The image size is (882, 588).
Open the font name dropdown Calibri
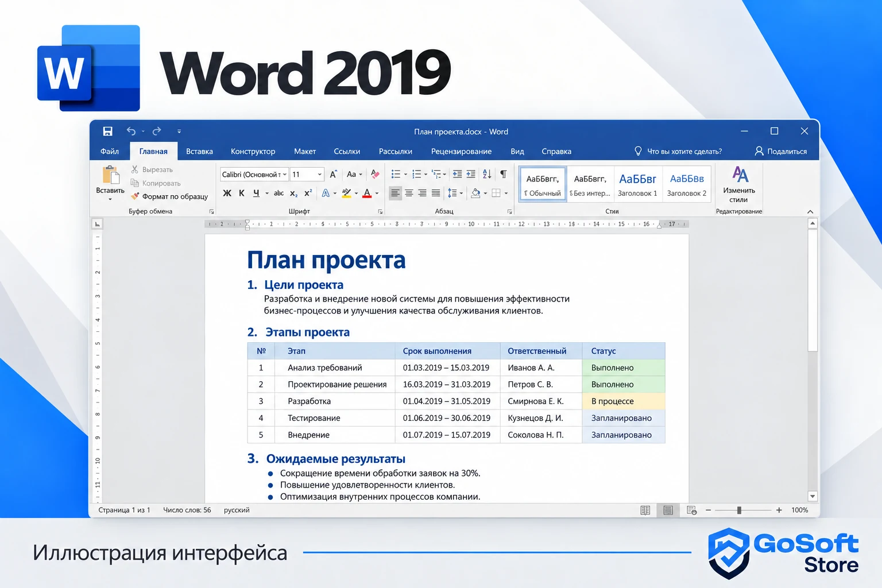(x=254, y=175)
